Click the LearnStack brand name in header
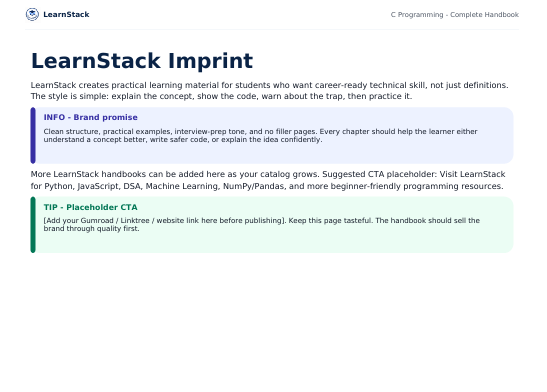547x392 pixels. (66, 14)
